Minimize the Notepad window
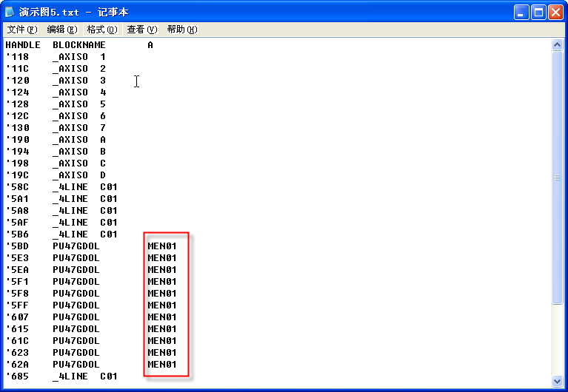568x392 pixels. point(523,12)
